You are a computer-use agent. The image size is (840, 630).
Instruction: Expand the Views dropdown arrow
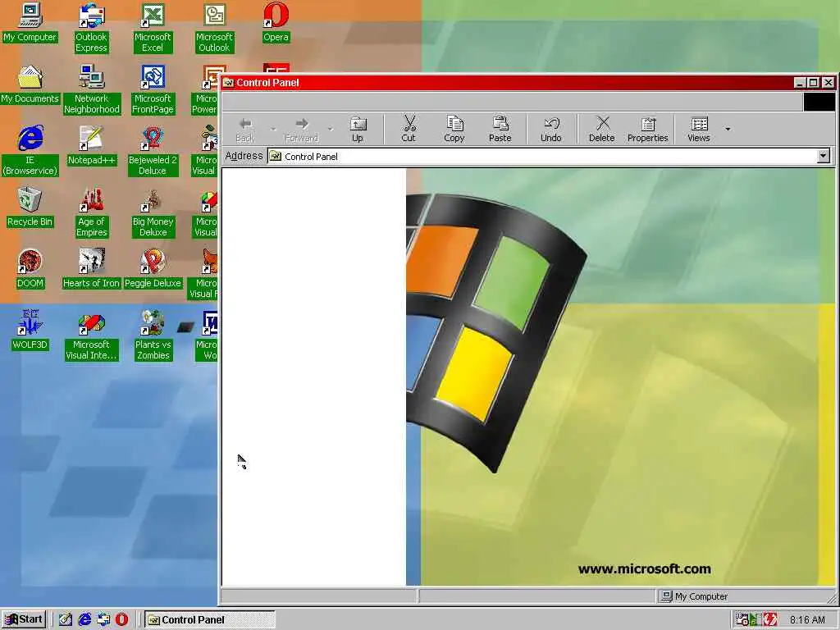click(728, 129)
